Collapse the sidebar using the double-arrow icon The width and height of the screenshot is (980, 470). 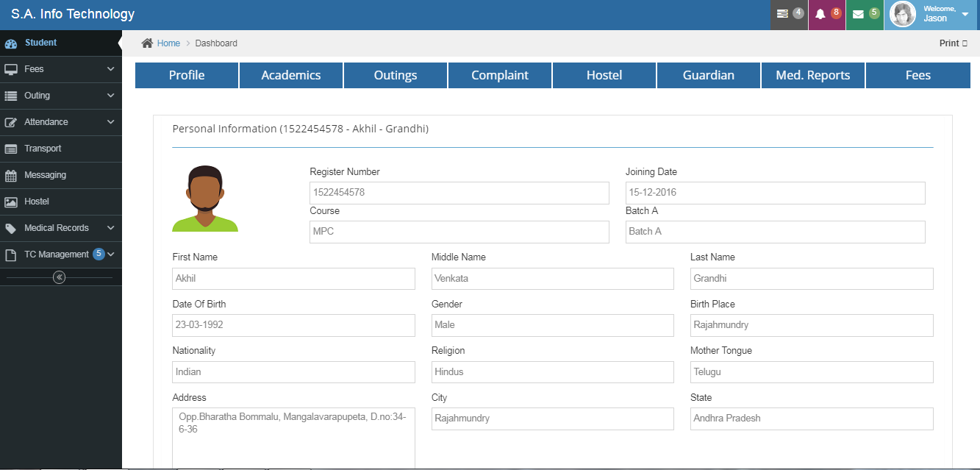coord(60,277)
